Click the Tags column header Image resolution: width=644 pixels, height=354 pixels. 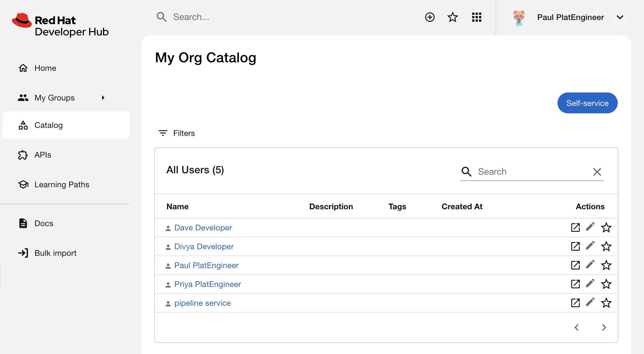click(x=397, y=206)
